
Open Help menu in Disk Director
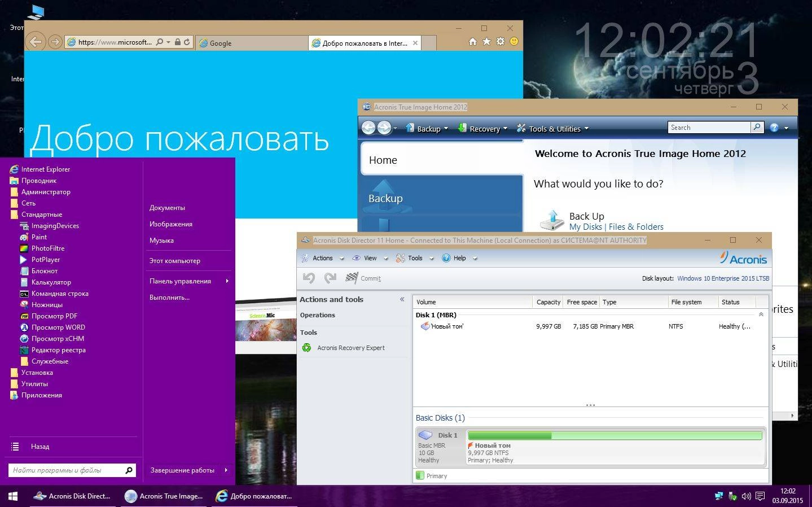[459, 258]
